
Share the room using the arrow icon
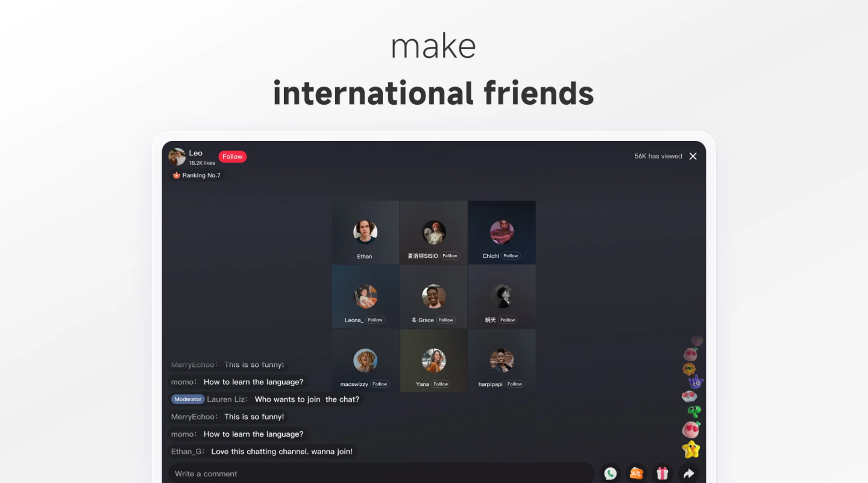tap(688, 473)
